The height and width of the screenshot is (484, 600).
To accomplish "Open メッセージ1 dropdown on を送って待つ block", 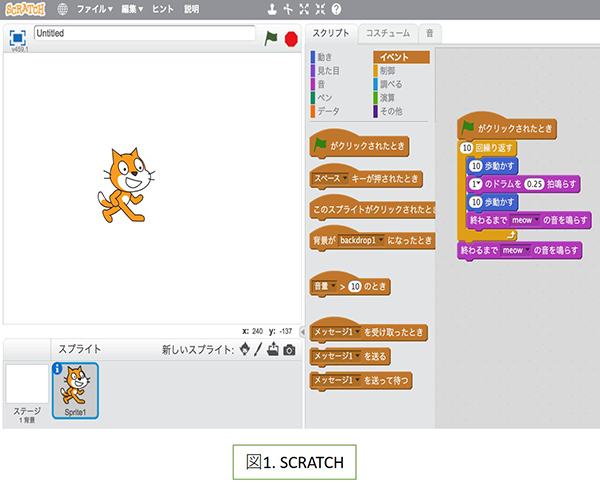I will [336, 380].
